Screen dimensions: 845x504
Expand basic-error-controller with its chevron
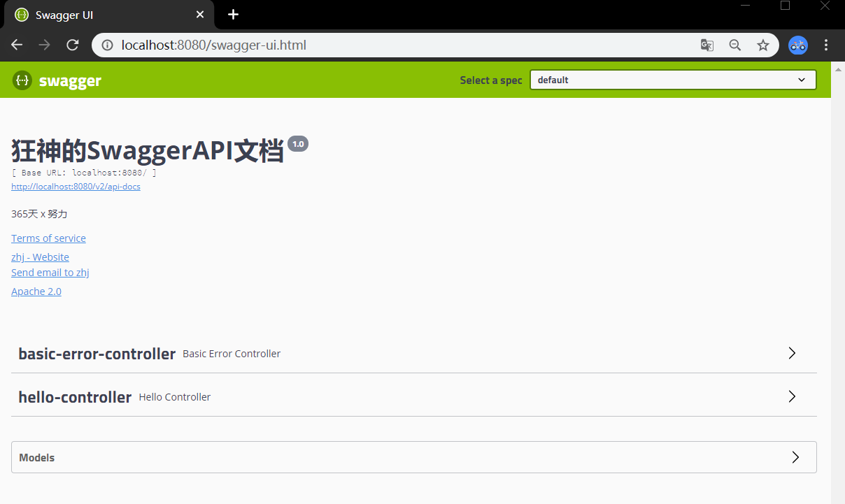click(x=792, y=353)
